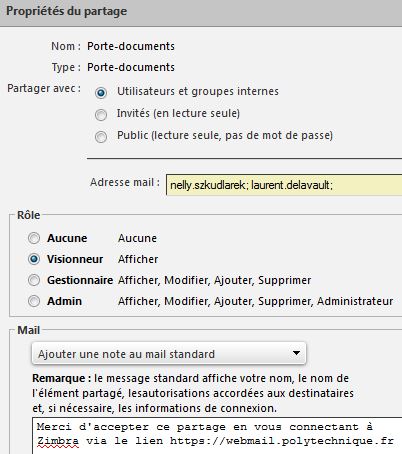Image resolution: width=402 pixels, height=454 pixels.
Task: Select the Visionneur role radio button
Action: (34, 259)
